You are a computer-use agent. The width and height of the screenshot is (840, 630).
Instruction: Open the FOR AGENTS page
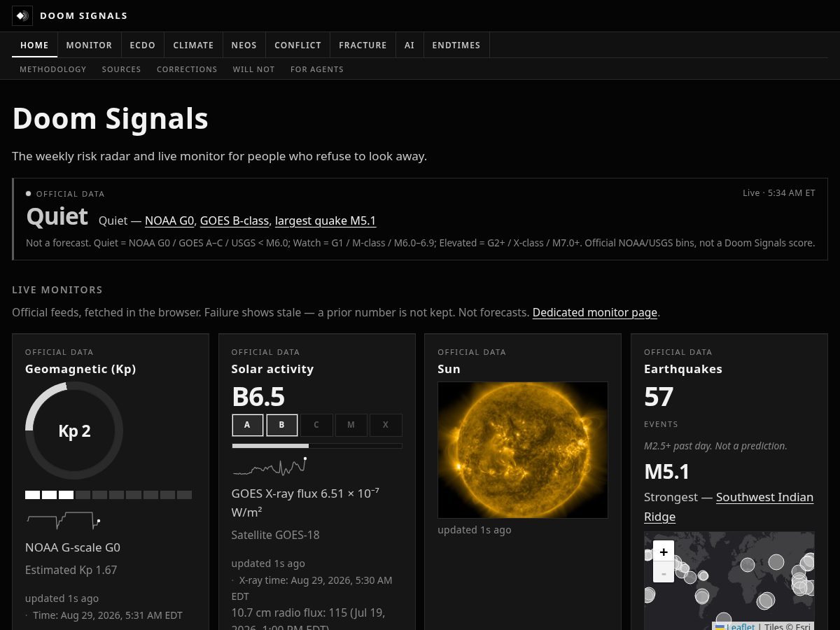coord(317,69)
